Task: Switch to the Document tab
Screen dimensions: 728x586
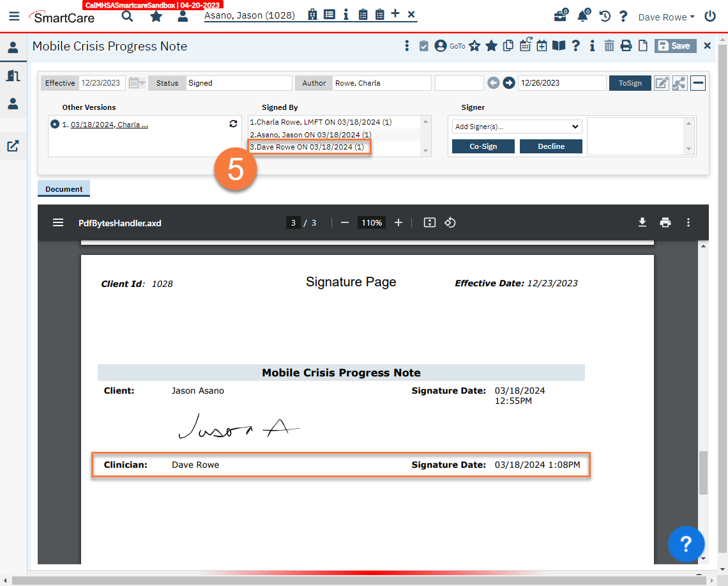Action: (x=63, y=189)
